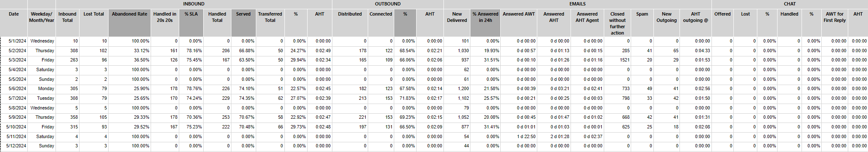Click 33.12% abandoned rate on 5/2/2024
The height and width of the screenshot is (152, 868).
point(130,51)
